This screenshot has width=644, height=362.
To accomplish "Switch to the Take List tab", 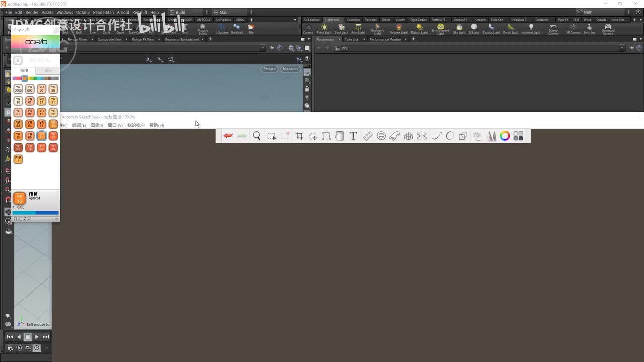I will click(351, 39).
